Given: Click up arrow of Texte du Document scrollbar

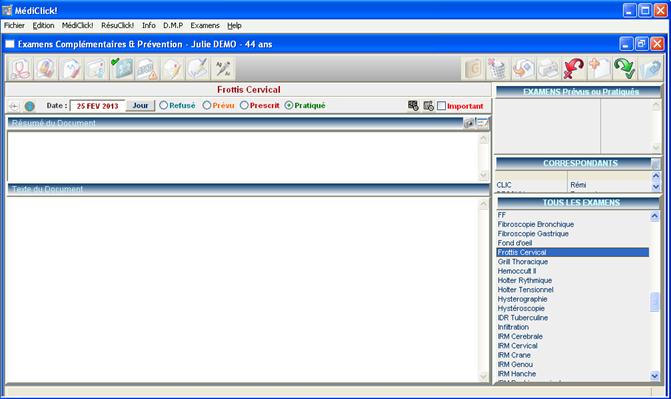Looking at the screenshot, I should coord(484,205).
